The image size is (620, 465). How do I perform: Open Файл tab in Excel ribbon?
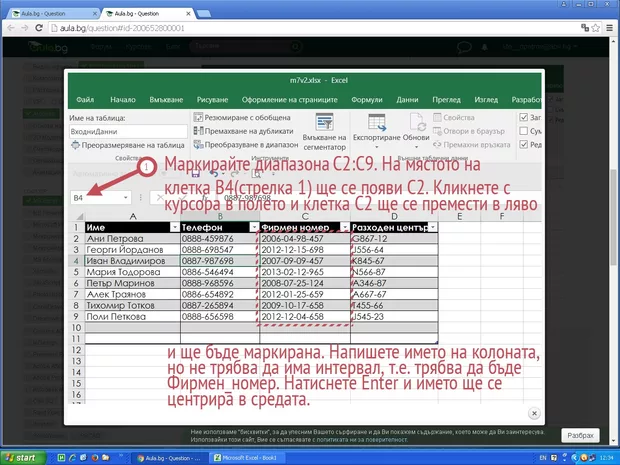pyautogui.click(x=85, y=100)
